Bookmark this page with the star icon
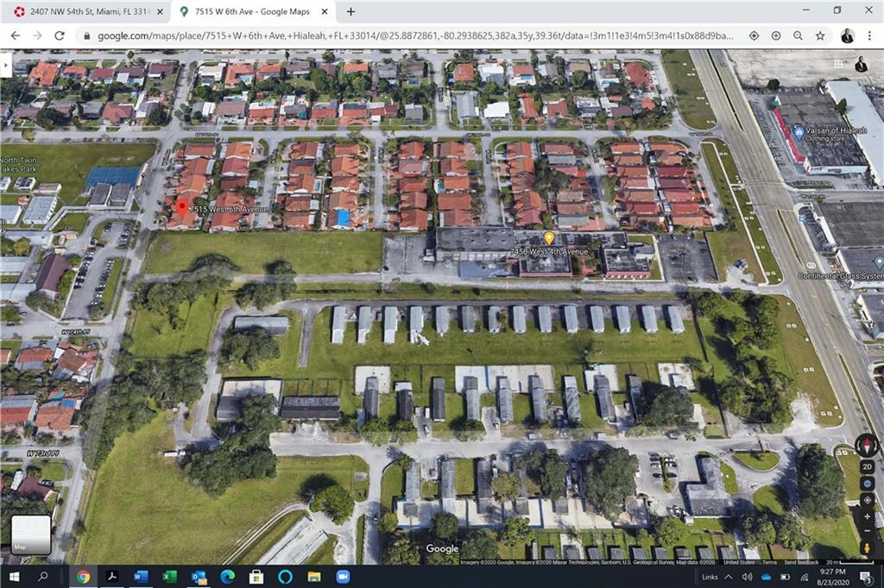The width and height of the screenshot is (884, 588). click(820, 35)
